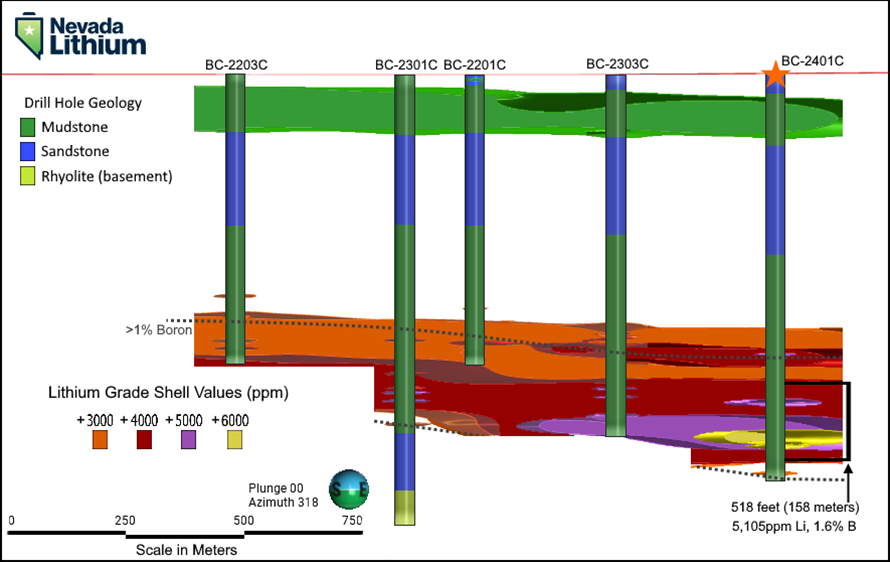The width and height of the screenshot is (890, 562).
Task: Click the orange star at BC-2401C
Action: pos(774,77)
